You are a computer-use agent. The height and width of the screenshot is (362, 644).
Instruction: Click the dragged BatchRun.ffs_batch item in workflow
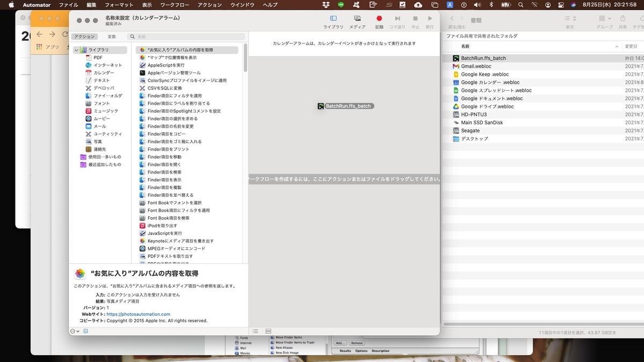pos(346,106)
